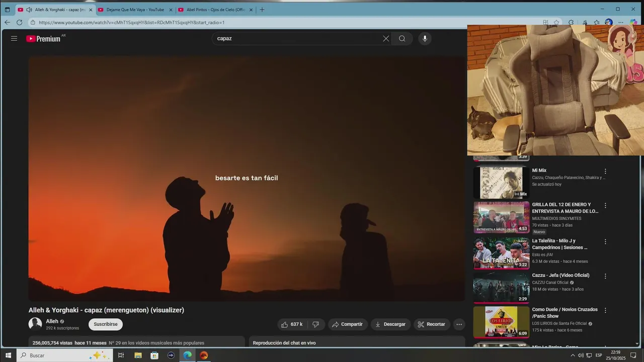Viewport: 644px width, 362px height.
Task: Open browser extensions puzzle icon
Action: pos(571,22)
